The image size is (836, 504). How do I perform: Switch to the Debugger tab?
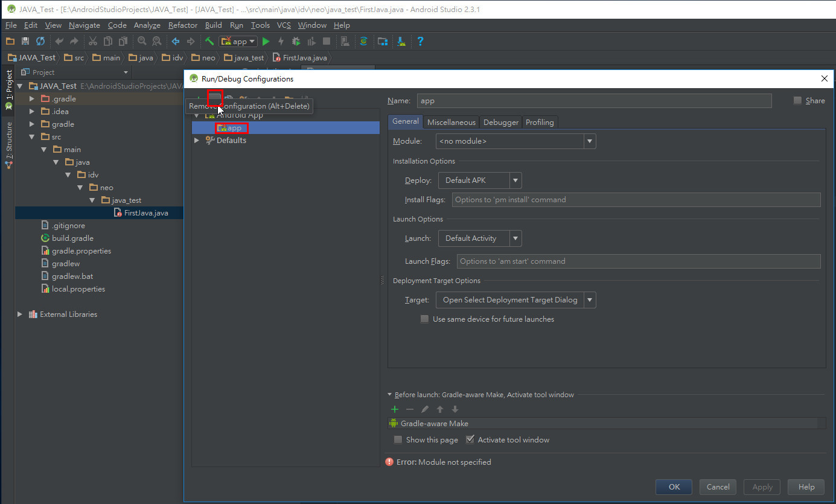pyautogui.click(x=501, y=122)
